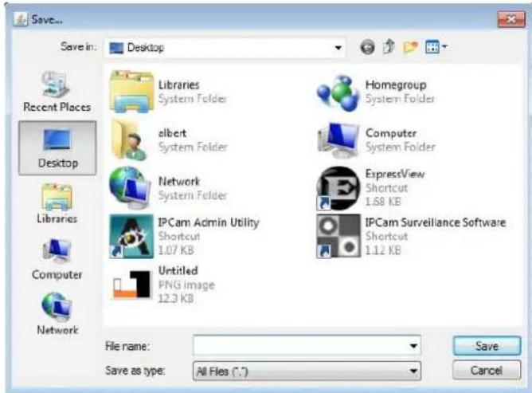Open Computer in the sidebar

pos(57,259)
